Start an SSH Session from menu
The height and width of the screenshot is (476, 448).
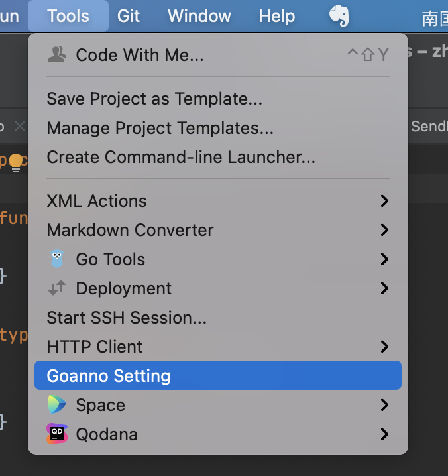[x=127, y=318]
